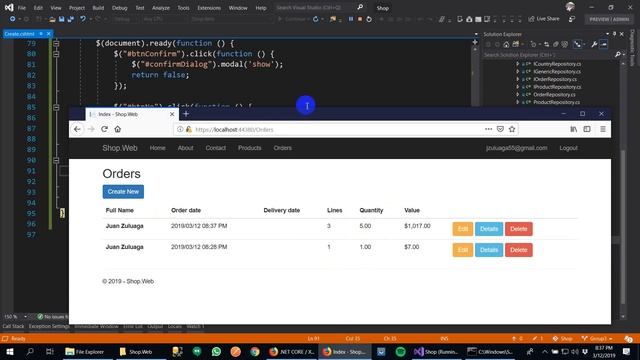Toggle the Firefox sidebar icon
The image size is (640, 360).
[x=587, y=129]
